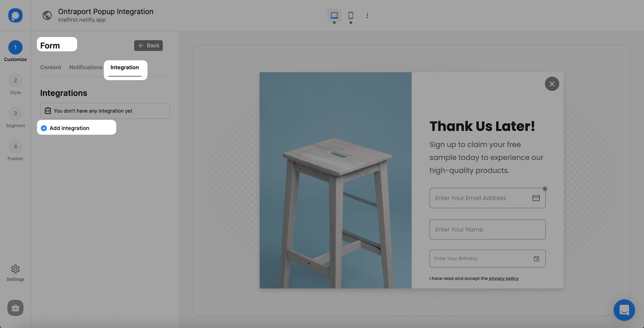Image resolution: width=644 pixels, height=328 pixels.
Task: Click the Step 1 Customize sidebar icon
Action: coord(15,47)
